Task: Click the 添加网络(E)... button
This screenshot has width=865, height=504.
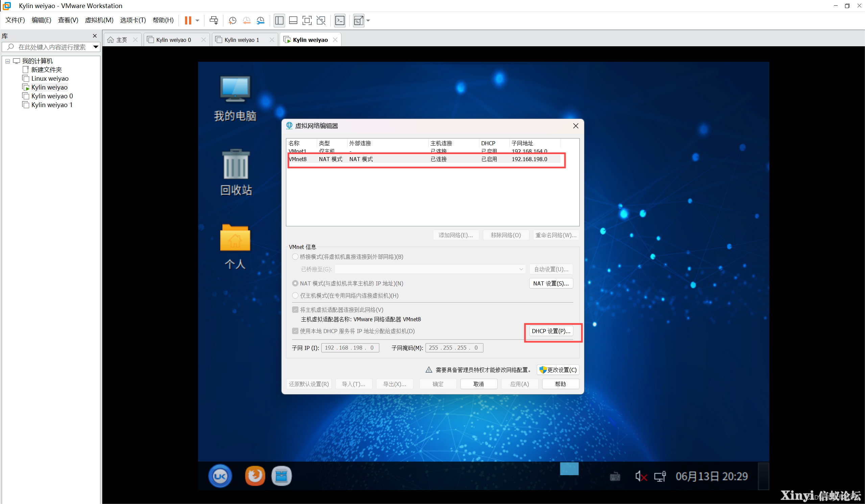Action: 456,235
